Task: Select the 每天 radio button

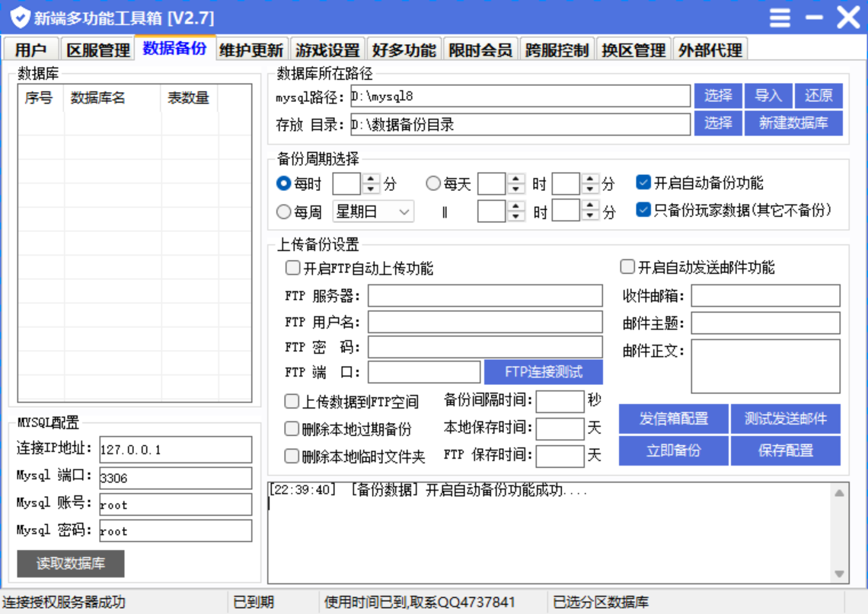Action: click(433, 183)
